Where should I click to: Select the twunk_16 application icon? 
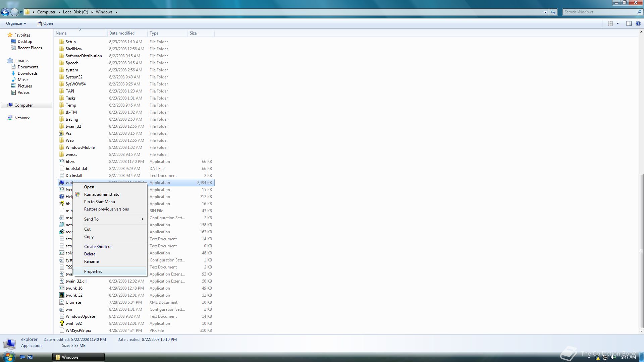click(61, 288)
